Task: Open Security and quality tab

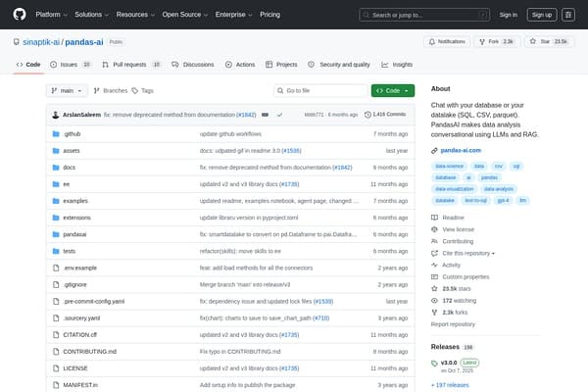Action: click(x=339, y=65)
